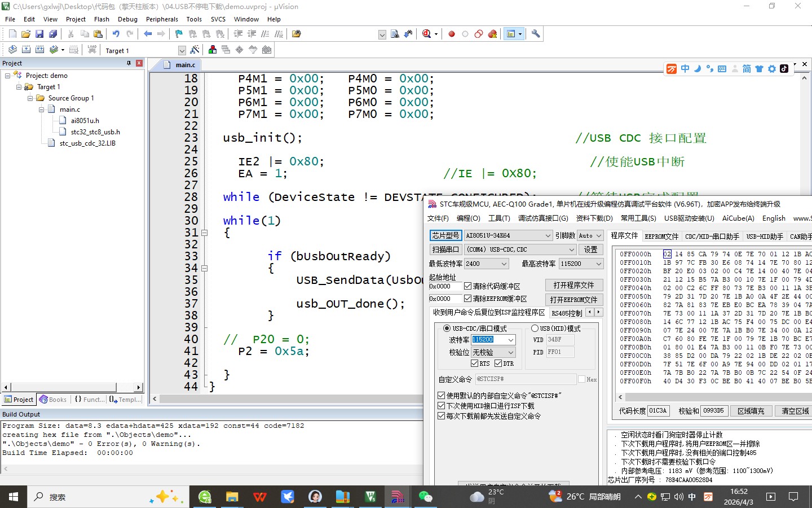812x508 pixels.
Task: Save the current file with disk icon
Action: tap(39, 34)
